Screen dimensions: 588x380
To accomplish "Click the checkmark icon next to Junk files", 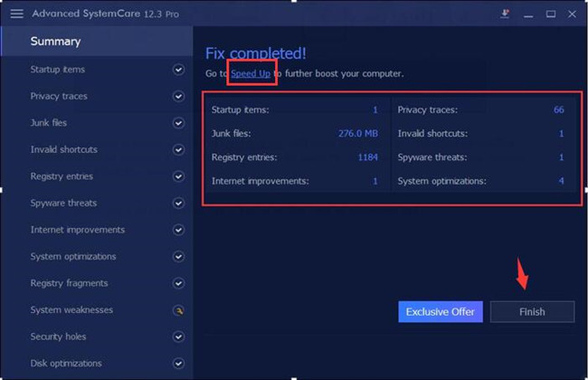I will coord(178,123).
